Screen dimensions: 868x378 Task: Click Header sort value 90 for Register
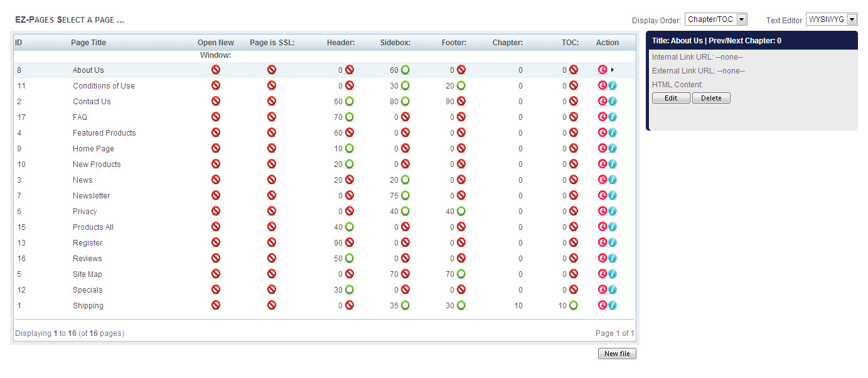click(x=338, y=242)
